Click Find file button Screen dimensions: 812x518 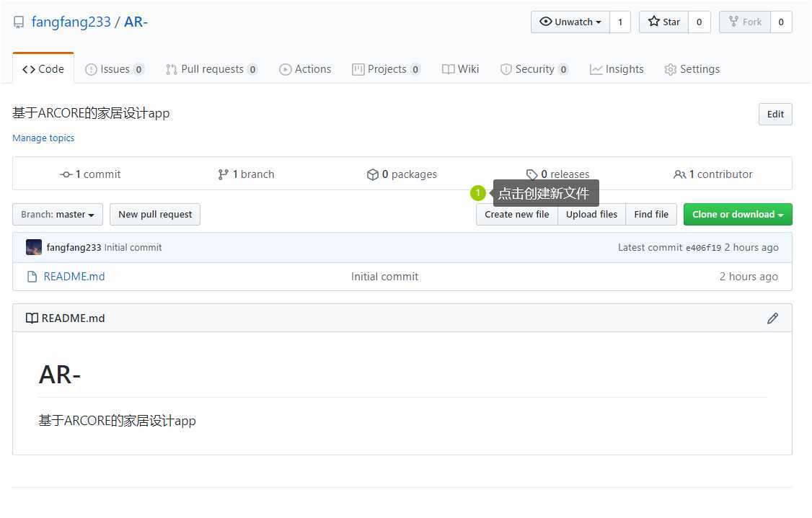click(x=651, y=214)
